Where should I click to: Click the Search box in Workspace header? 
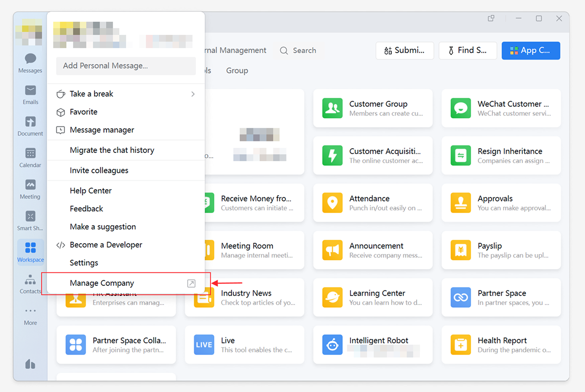[x=298, y=50]
